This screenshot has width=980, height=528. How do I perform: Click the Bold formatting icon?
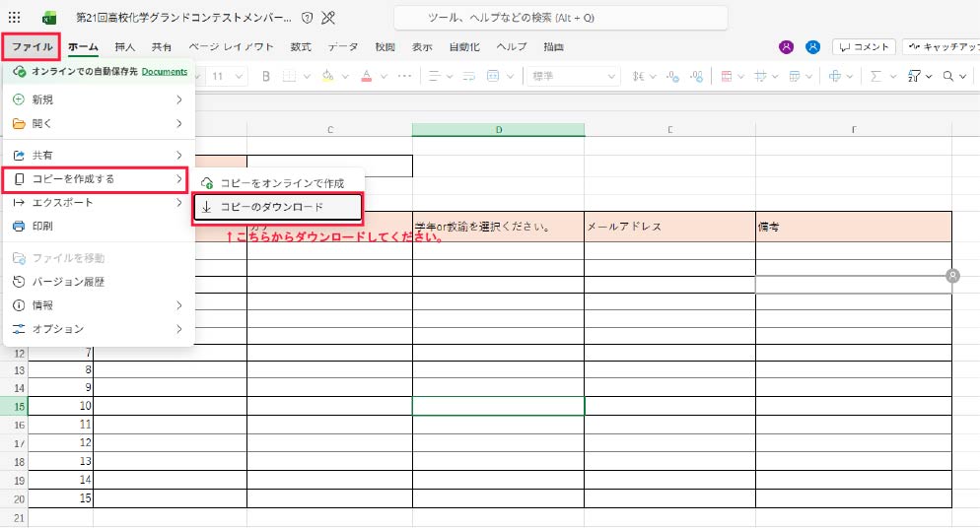tap(266, 76)
